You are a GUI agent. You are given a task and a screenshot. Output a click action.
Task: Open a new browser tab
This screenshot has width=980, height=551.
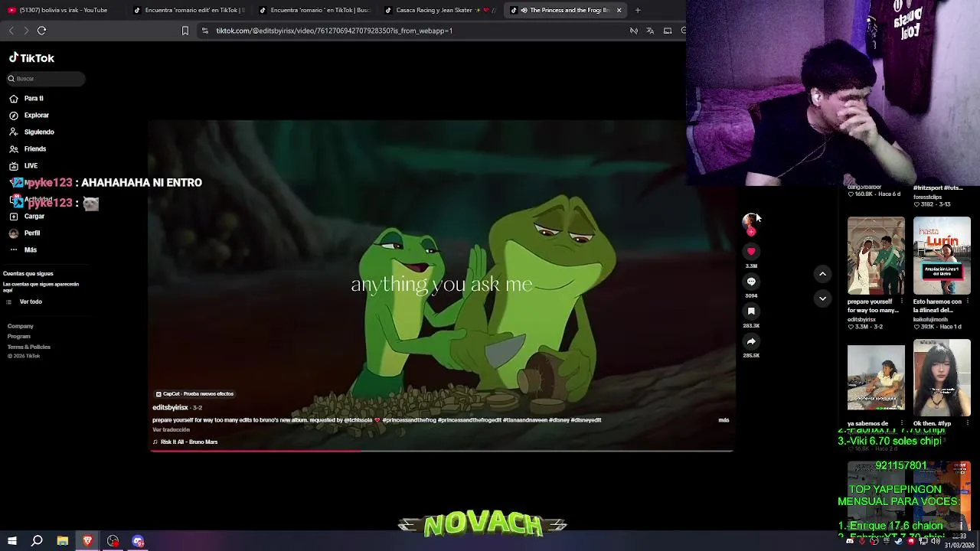click(638, 10)
